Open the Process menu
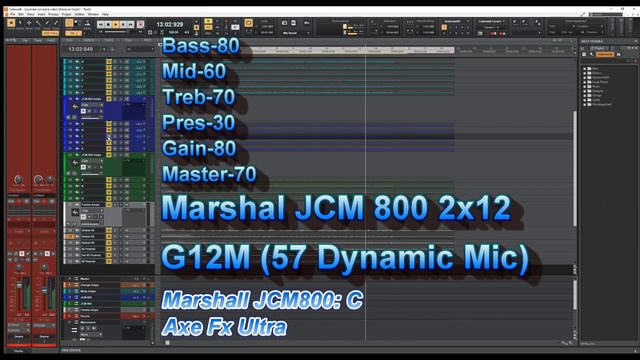The image size is (640, 360). point(53,14)
